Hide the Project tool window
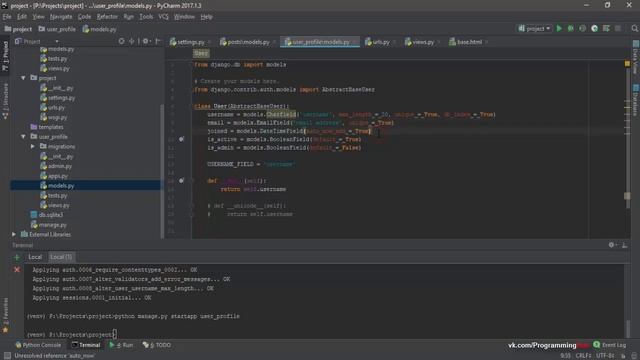The height and width of the screenshot is (360, 640). click(x=158, y=41)
